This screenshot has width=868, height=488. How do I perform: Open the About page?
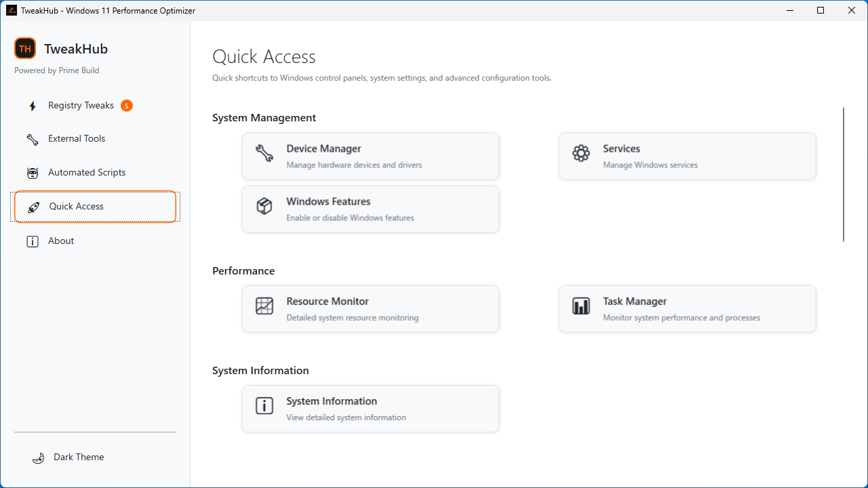click(61, 241)
